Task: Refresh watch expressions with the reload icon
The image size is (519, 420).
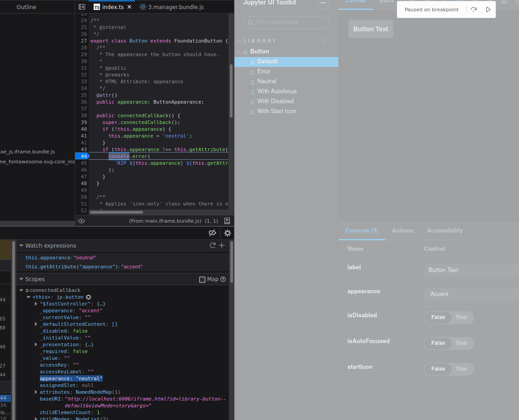Action: [x=212, y=245]
